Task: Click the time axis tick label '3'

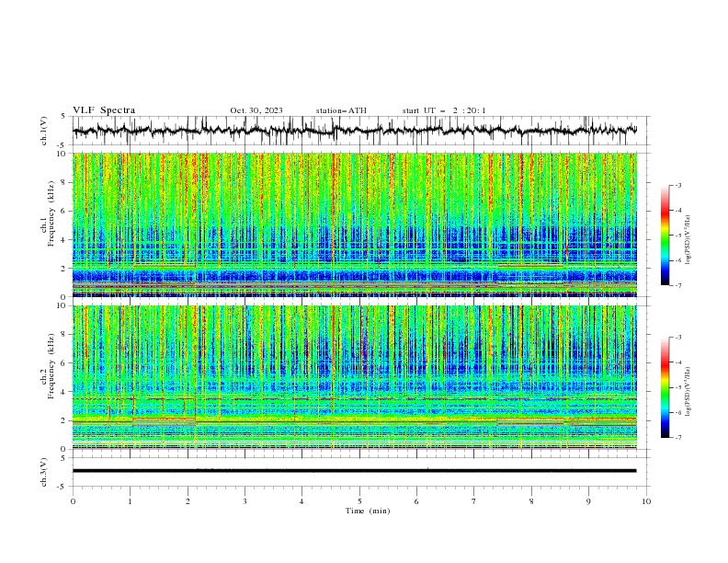Action: (245, 501)
